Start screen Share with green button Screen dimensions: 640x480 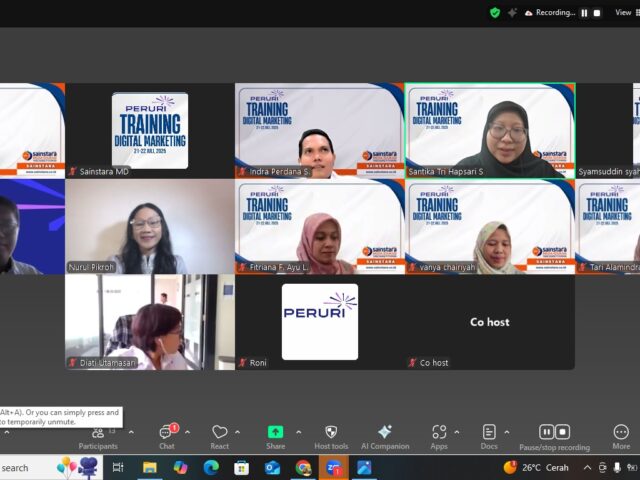point(276,438)
